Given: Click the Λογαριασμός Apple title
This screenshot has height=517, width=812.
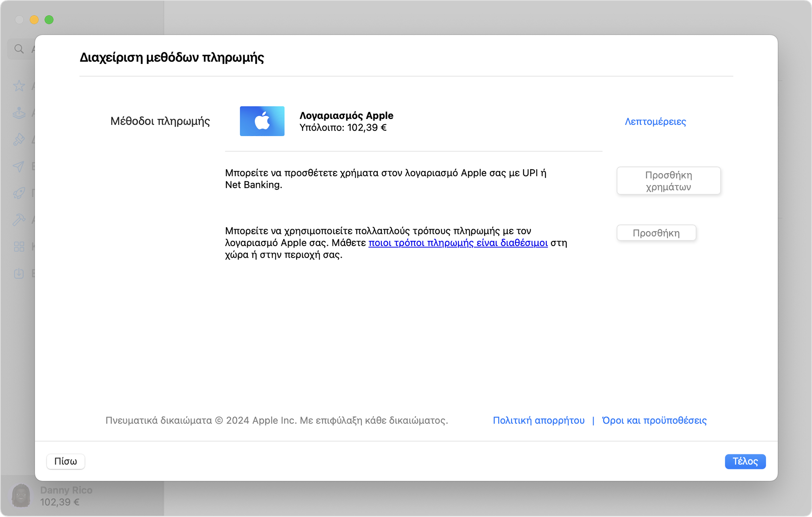Looking at the screenshot, I should tap(346, 116).
